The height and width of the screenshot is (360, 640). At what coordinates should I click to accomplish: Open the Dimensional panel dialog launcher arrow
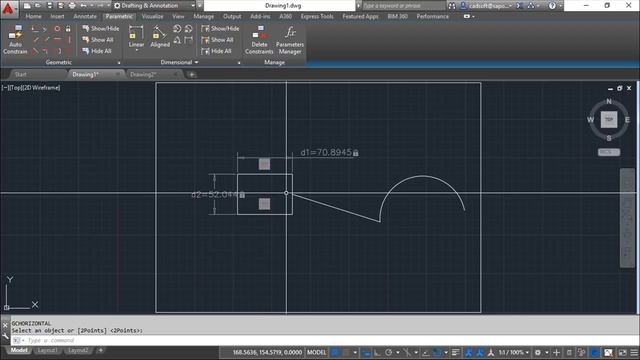(239, 63)
